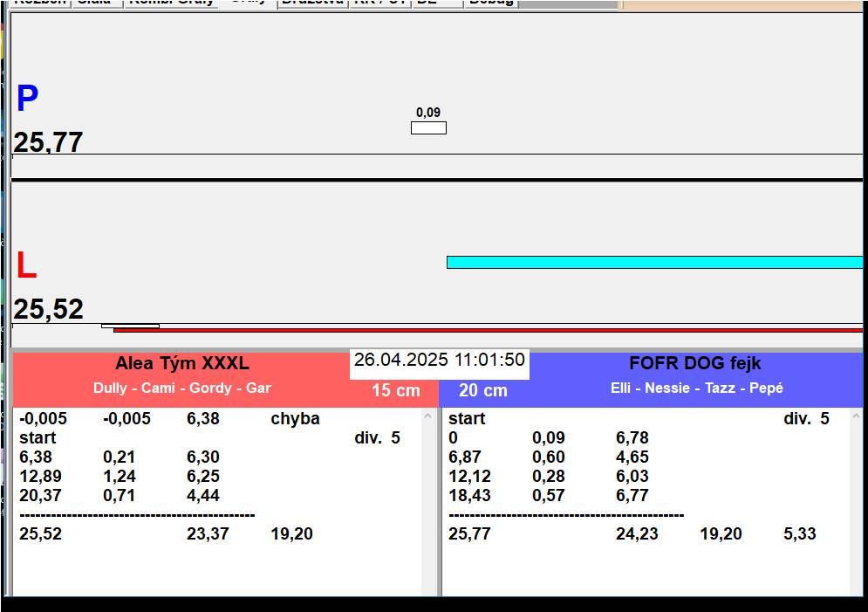This screenshot has height=612, width=868.
Task: Click 19,20 in the Alea Tým totals row
Action: click(x=291, y=533)
